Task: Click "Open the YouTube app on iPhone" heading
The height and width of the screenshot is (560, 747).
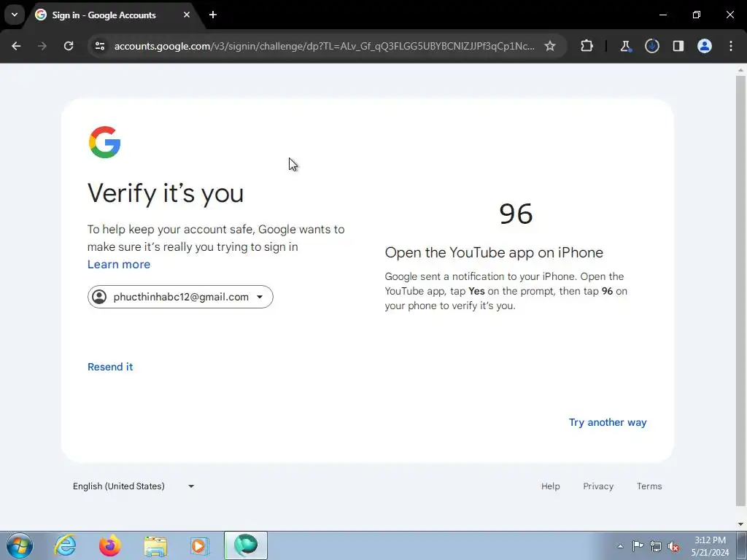Action: pyautogui.click(x=494, y=252)
